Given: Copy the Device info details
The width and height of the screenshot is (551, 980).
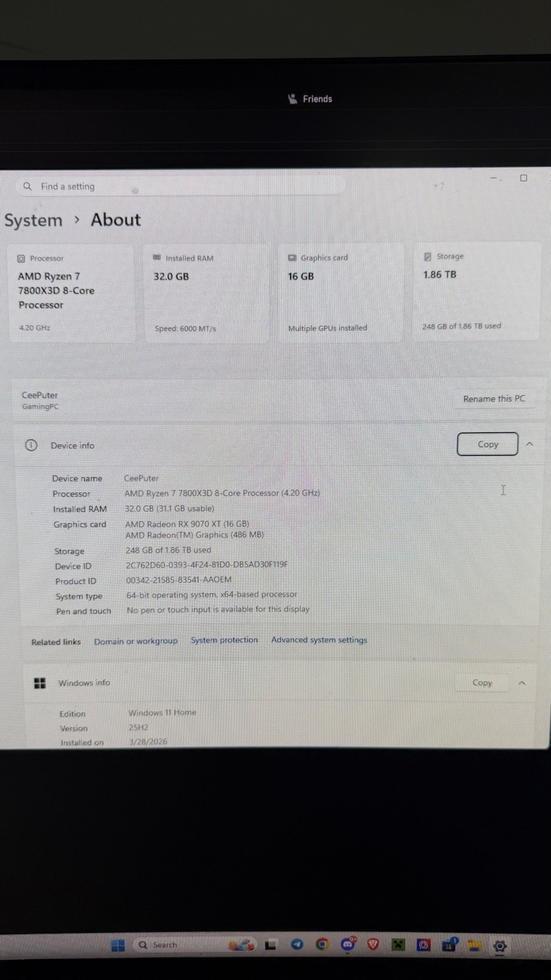Looking at the screenshot, I should 488,444.
